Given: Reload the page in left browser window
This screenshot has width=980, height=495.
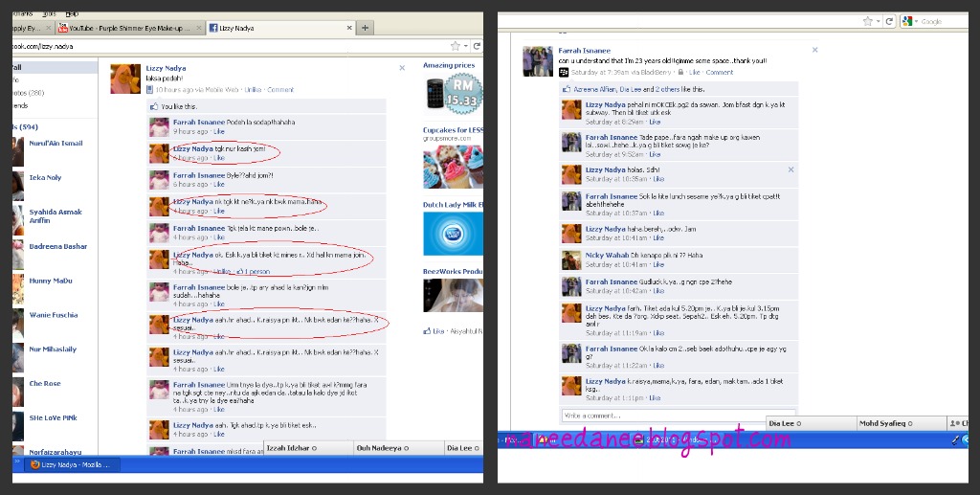Looking at the screenshot, I should pos(477,46).
